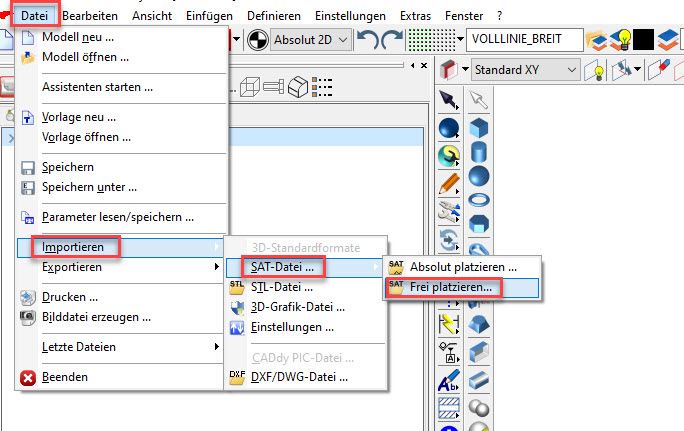This screenshot has width=684, height=431.
Task: Open the Ansicht menu
Action: (152, 16)
